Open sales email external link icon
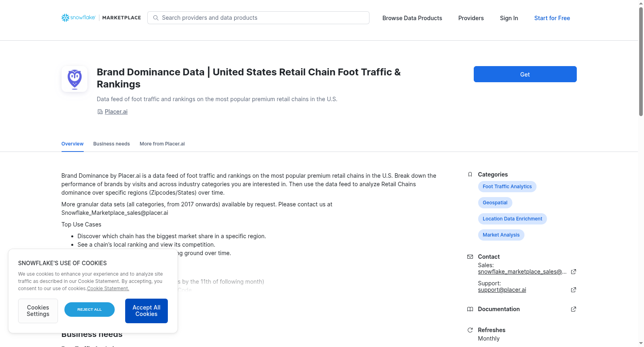Screen dimensions: 644x347 pos(574,272)
